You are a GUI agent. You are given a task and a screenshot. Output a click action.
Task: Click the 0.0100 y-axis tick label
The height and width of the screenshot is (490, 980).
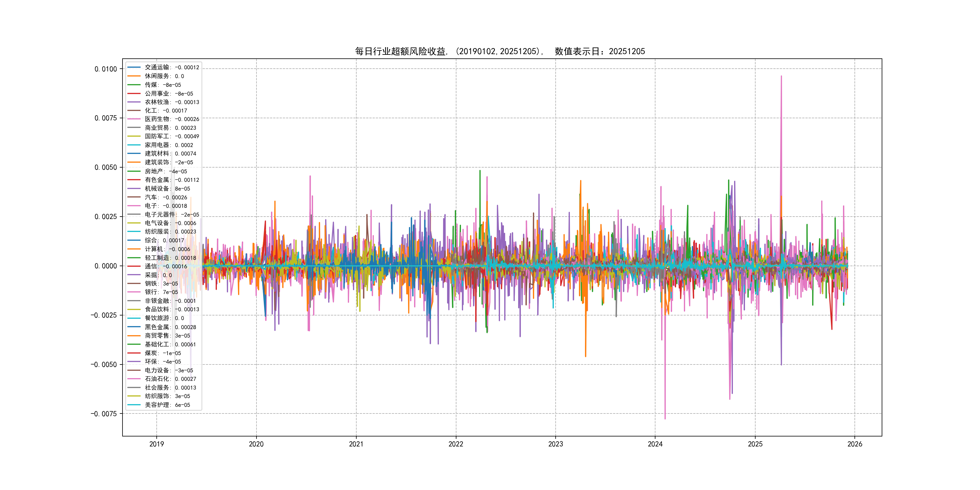click(x=105, y=69)
